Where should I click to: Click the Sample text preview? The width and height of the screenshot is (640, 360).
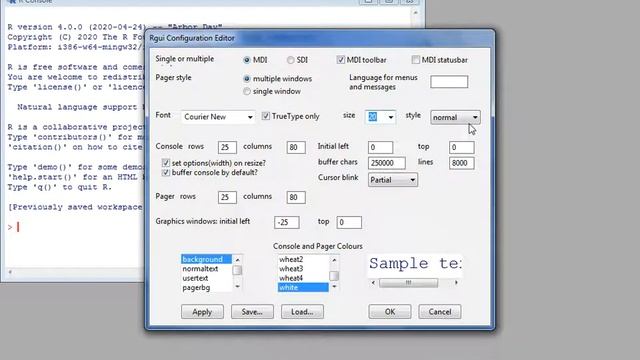[x=416, y=264]
